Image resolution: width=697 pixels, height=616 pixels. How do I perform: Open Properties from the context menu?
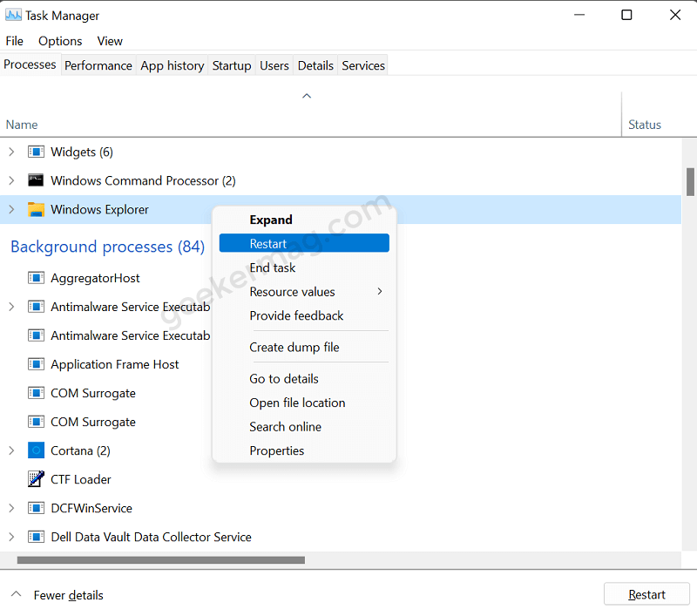click(304, 450)
